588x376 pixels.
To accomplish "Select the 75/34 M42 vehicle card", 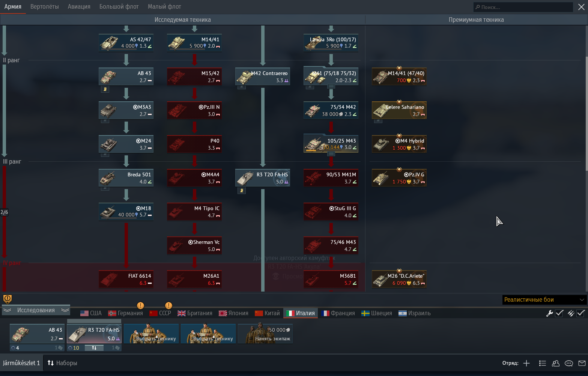I will click(331, 110).
